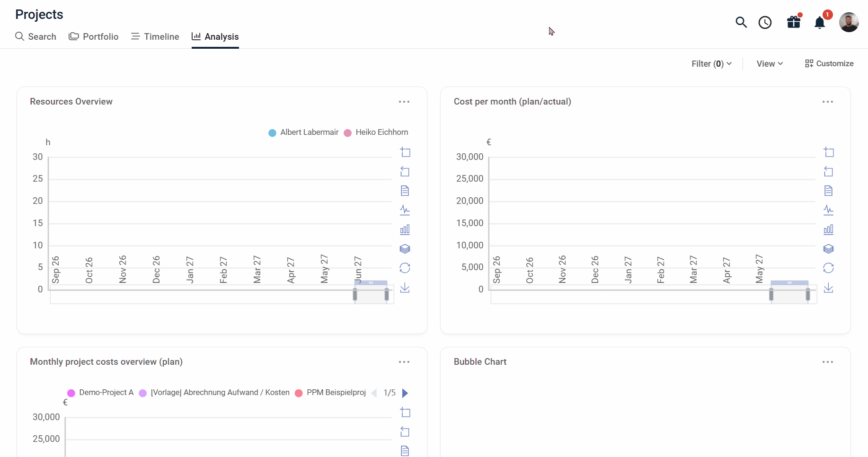Click left zoom slider handle in Cost per month
868x457 pixels.
(x=771, y=294)
